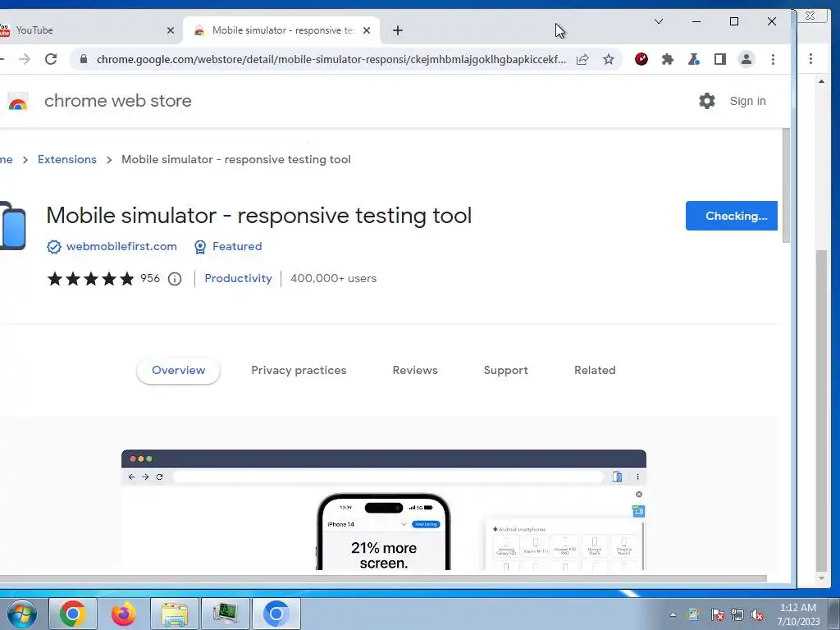The height and width of the screenshot is (630, 840).
Task: Click the address bar URL field
Action: coord(331,59)
